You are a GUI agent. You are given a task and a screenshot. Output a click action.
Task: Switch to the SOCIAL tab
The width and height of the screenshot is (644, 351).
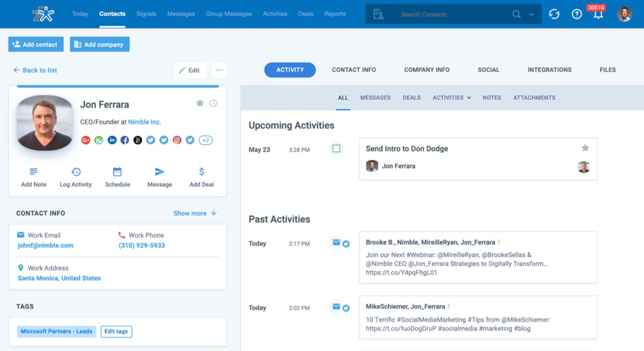click(489, 70)
